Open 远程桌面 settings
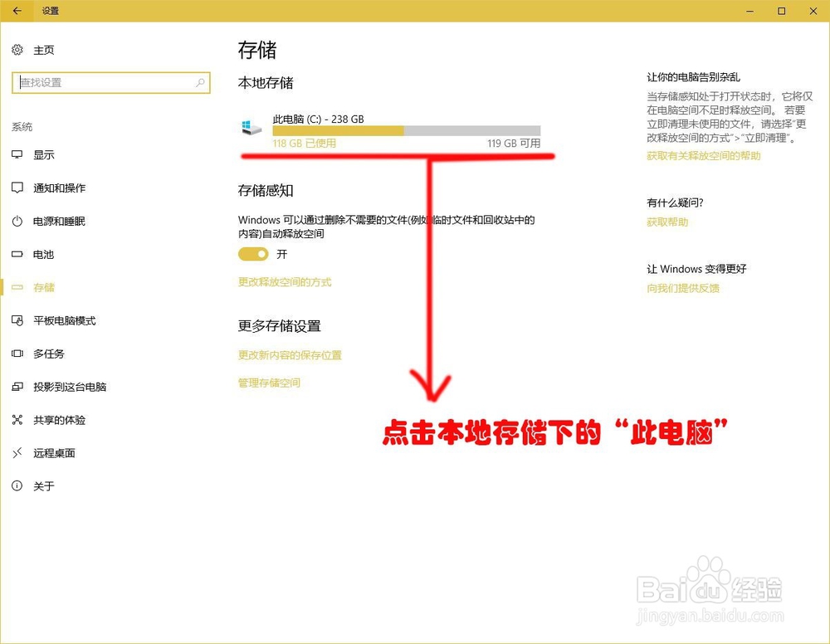The height and width of the screenshot is (644, 830). click(x=54, y=453)
